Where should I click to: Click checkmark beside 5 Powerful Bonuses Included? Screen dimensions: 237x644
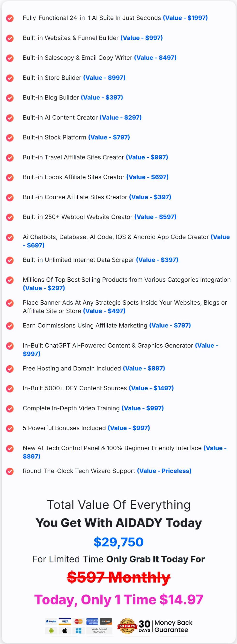[x=10, y=429]
